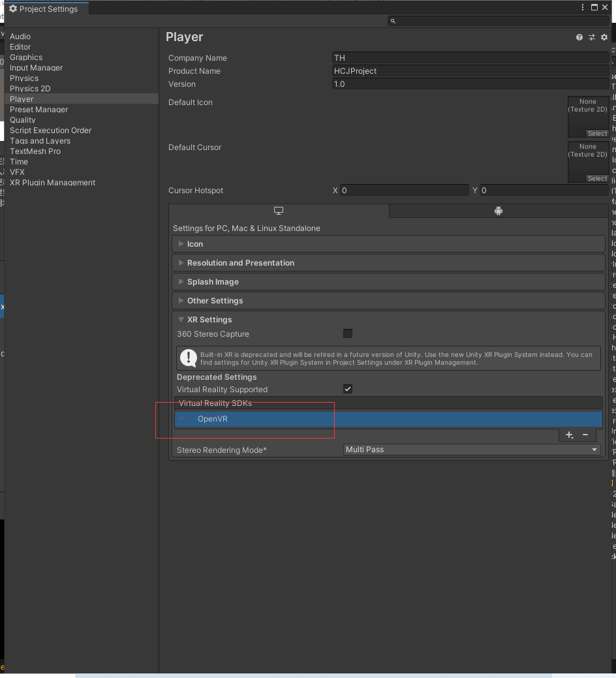This screenshot has width=616, height=678.
Task: Switch to PC standalone platform tab
Action: (x=279, y=211)
